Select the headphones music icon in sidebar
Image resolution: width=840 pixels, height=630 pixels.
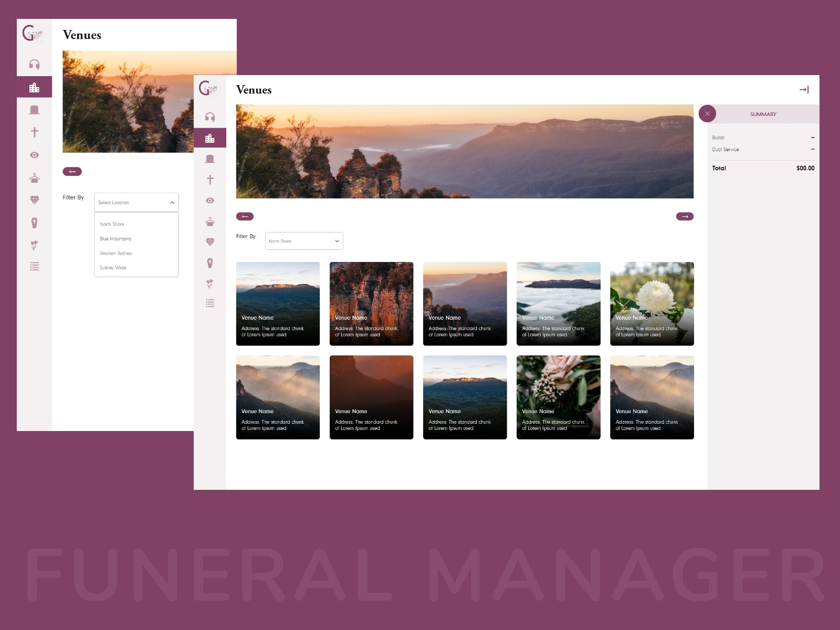210,116
